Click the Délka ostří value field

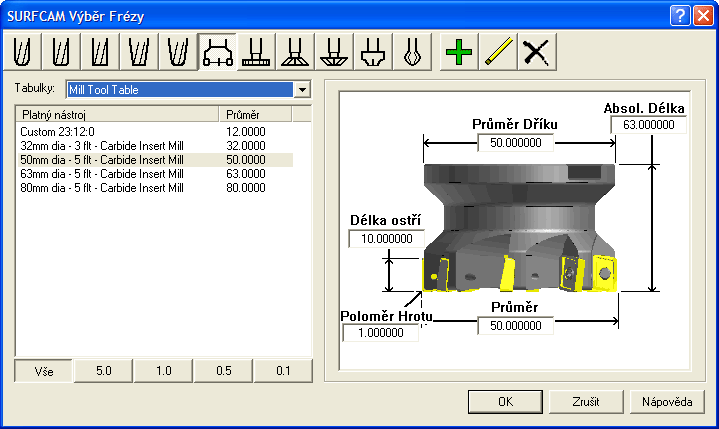(x=387, y=239)
